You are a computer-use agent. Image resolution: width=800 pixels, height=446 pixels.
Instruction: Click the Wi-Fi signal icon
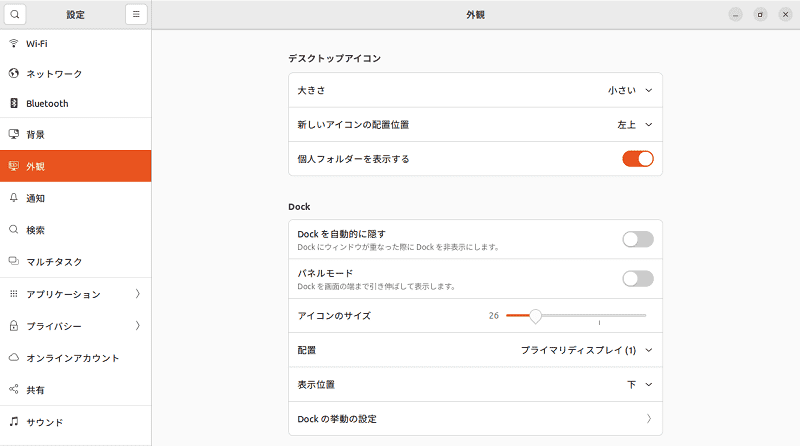click(x=14, y=43)
